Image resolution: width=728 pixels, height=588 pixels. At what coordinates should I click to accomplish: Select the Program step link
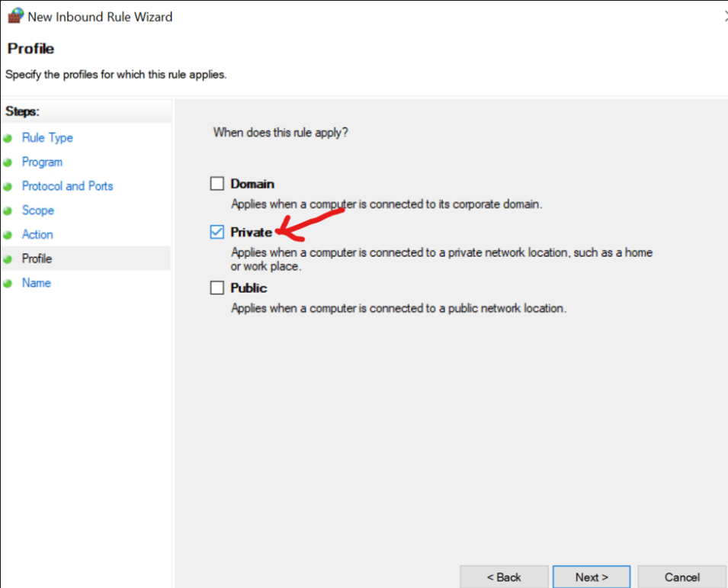42,162
